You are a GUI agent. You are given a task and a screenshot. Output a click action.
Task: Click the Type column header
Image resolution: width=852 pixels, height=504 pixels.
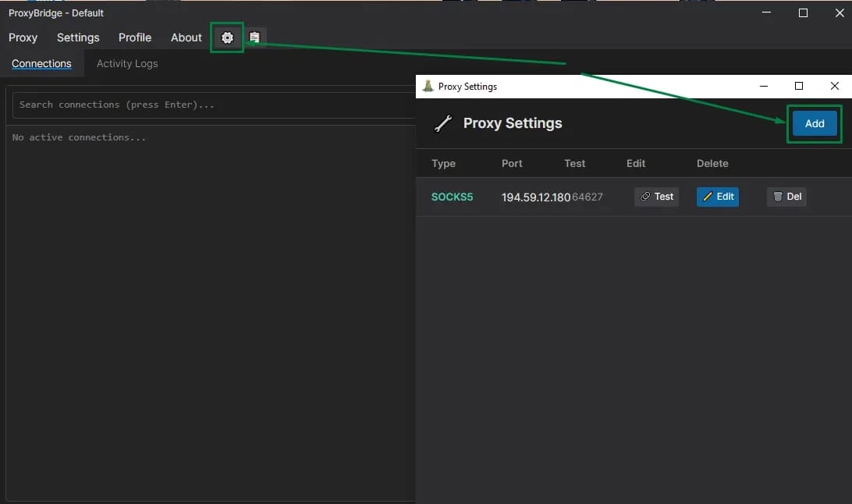(443, 164)
